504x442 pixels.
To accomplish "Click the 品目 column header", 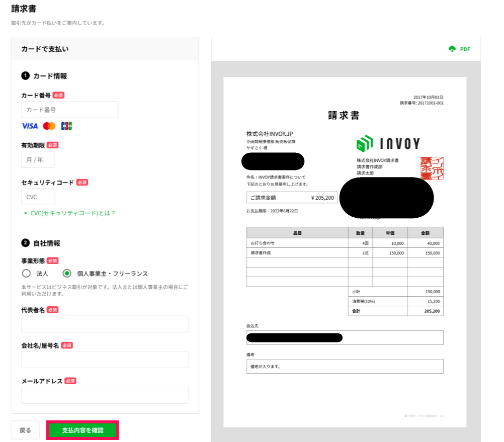I will pos(297,233).
